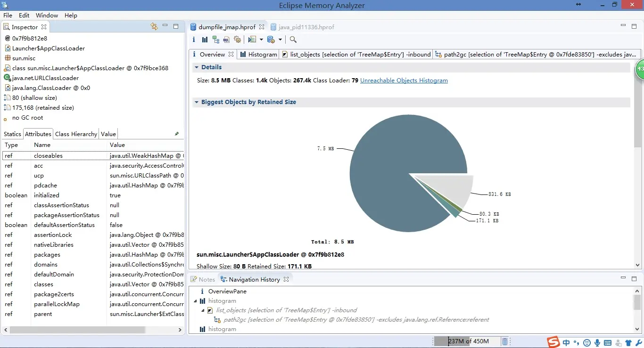Open the Thread Overview gears icon
644x348 pixels.
click(x=238, y=40)
